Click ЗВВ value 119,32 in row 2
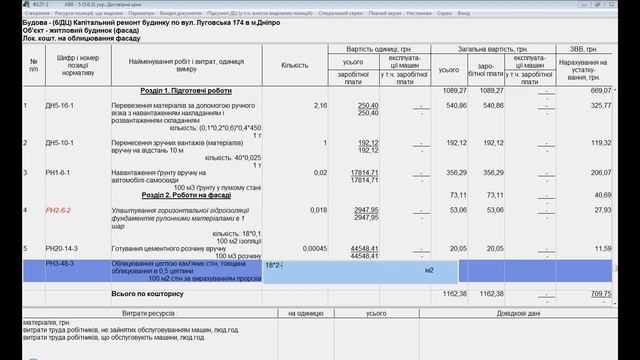The image size is (640, 360). point(601,143)
